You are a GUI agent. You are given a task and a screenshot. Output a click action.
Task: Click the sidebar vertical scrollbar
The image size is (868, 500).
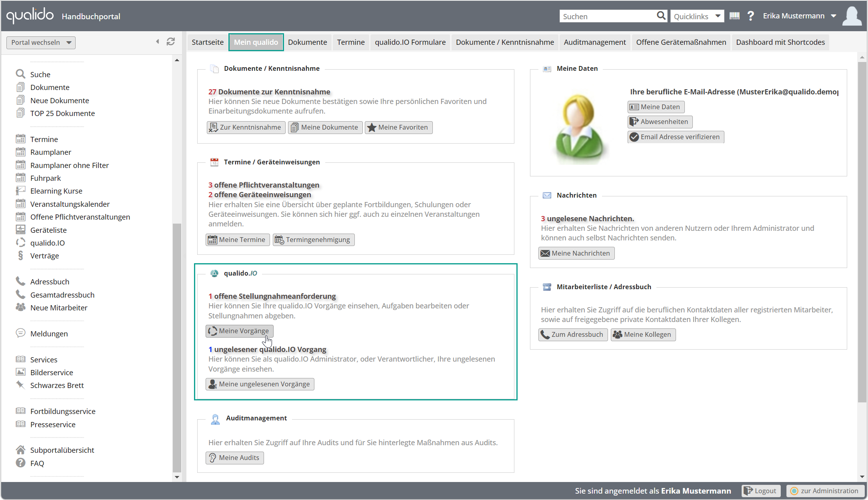(x=177, y=348)
